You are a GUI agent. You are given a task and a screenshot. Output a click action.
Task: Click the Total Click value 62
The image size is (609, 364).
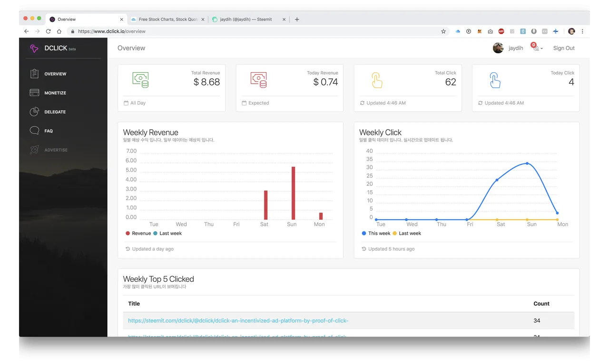[x=451, y=82]
